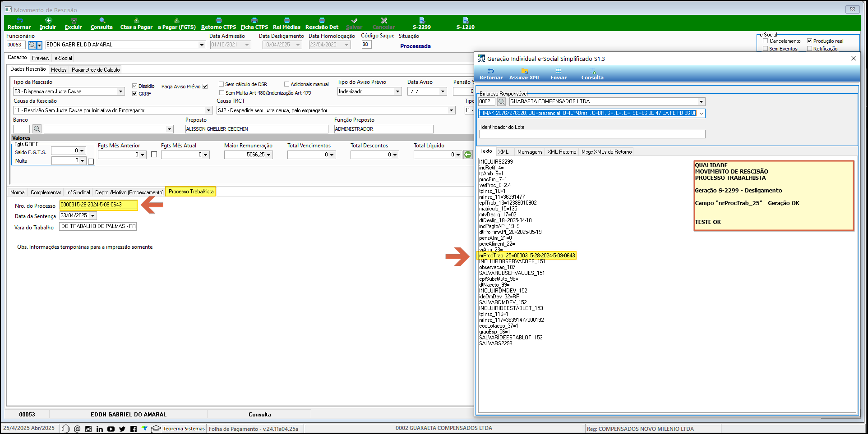868x434 pixels.
Task: Enable Cancelamento e-Social checkbox
Action: (765, 41)
